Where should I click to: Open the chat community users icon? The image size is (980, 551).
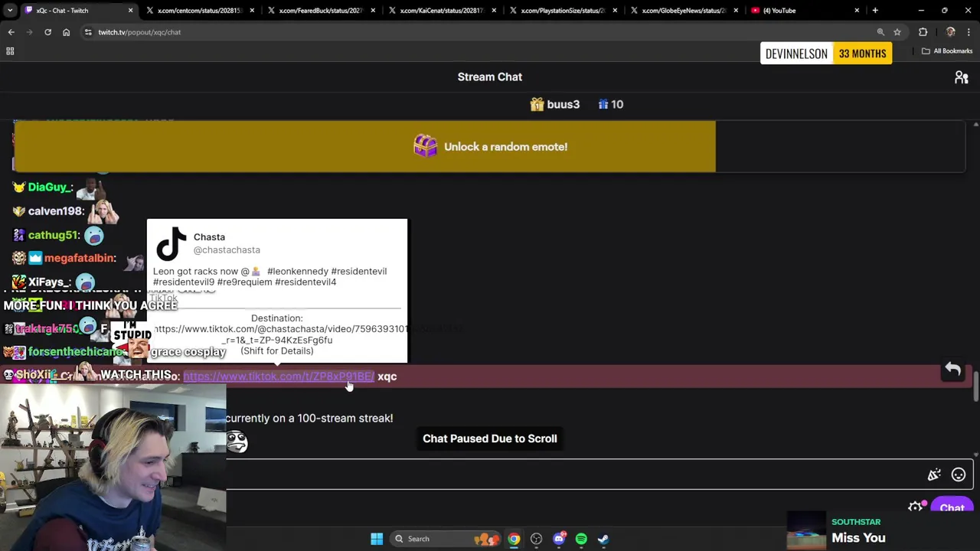click(x=961, y=77)
